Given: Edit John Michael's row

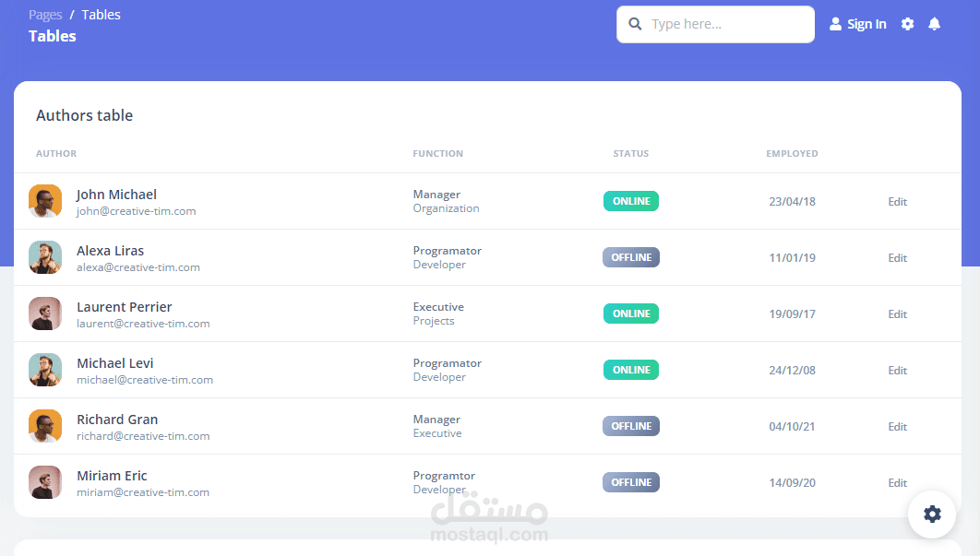Looking at the screenshot, I should (898, 202).
